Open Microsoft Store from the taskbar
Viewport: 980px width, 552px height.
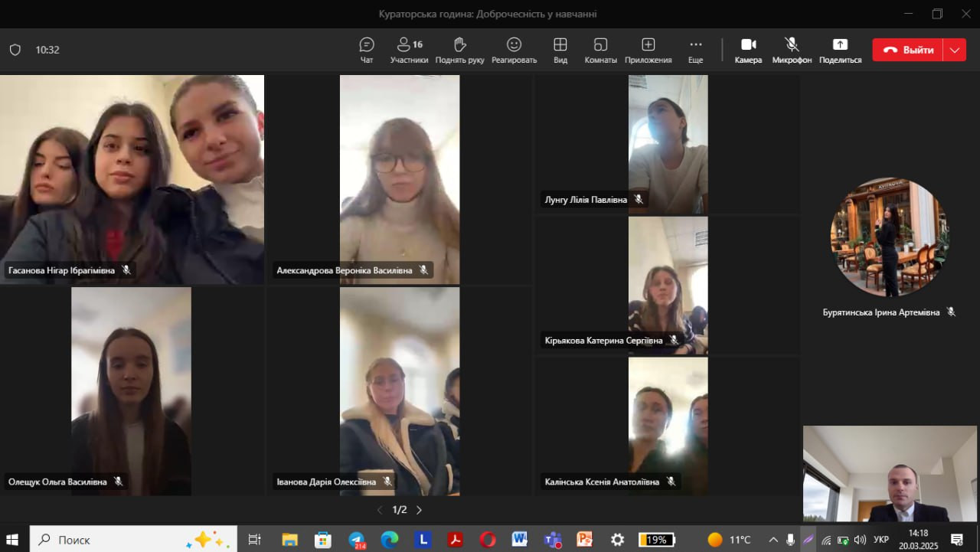pyautogui.click(x=323, y=540)
